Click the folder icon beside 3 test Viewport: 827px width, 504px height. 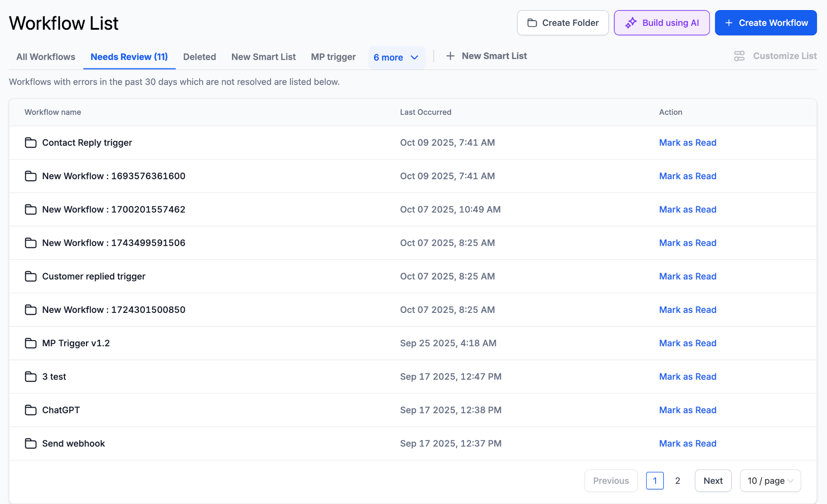[31, 377]
